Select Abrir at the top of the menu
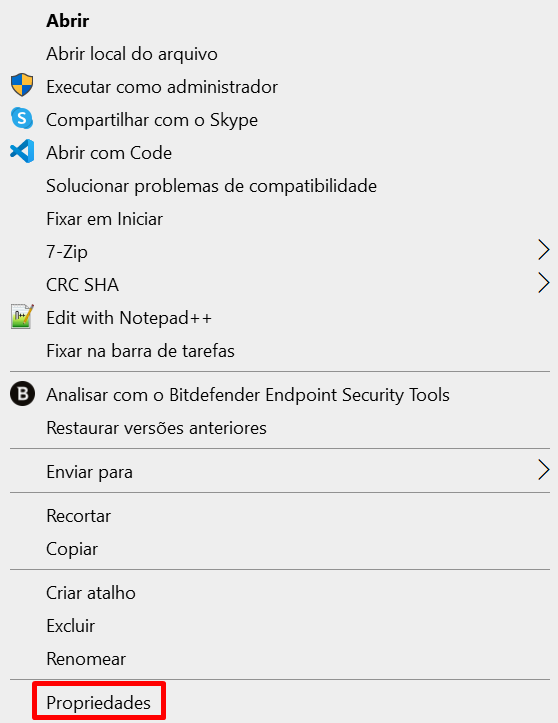The image size is (558, 723). [68, 21]
